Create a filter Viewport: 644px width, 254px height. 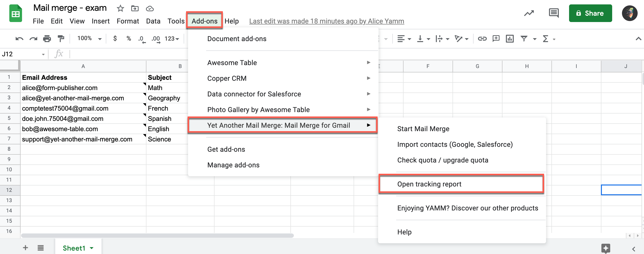[524, 38]
